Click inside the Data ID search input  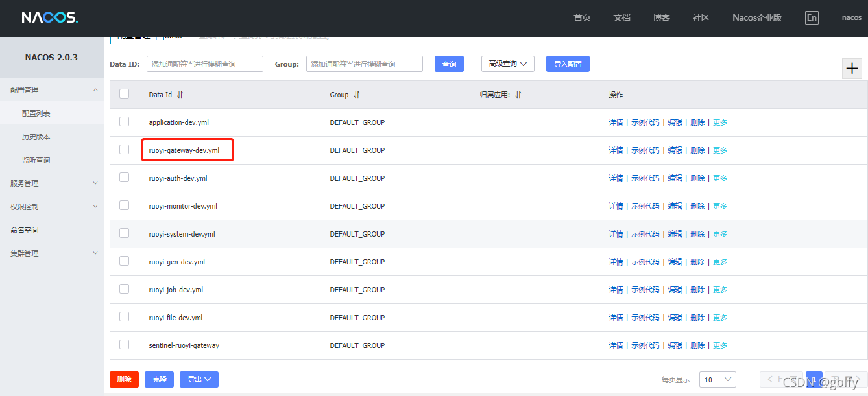click(x=204, y=64)
